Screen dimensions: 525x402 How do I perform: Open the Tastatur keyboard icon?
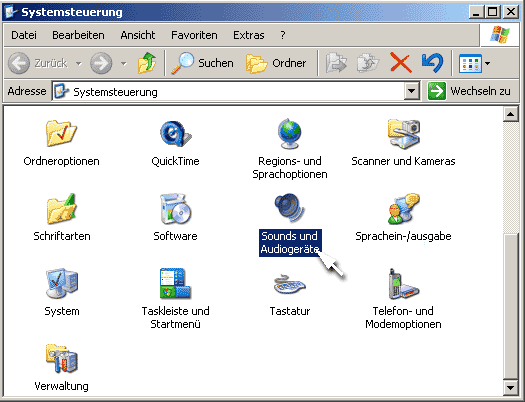[x=290, y=284]
